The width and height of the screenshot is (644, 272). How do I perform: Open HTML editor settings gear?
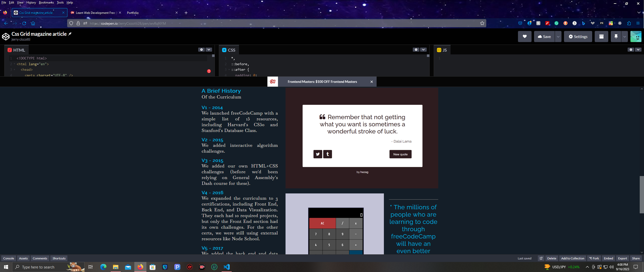tap(202, 50)
